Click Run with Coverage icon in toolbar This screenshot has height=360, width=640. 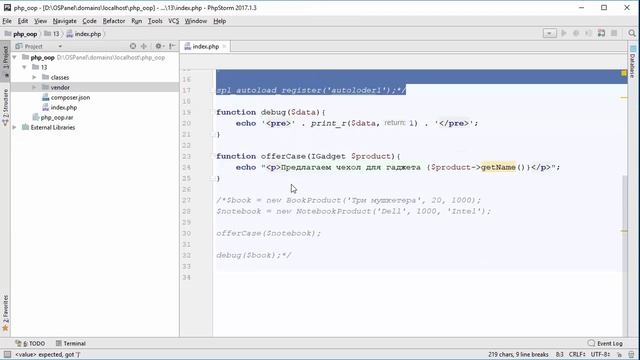588,33
